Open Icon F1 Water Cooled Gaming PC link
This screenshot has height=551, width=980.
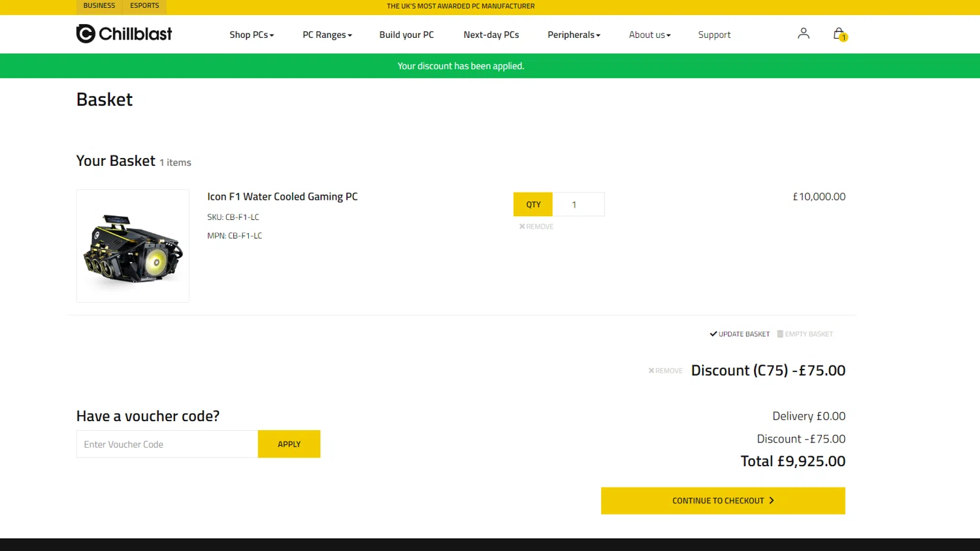[x=282, y=197]
